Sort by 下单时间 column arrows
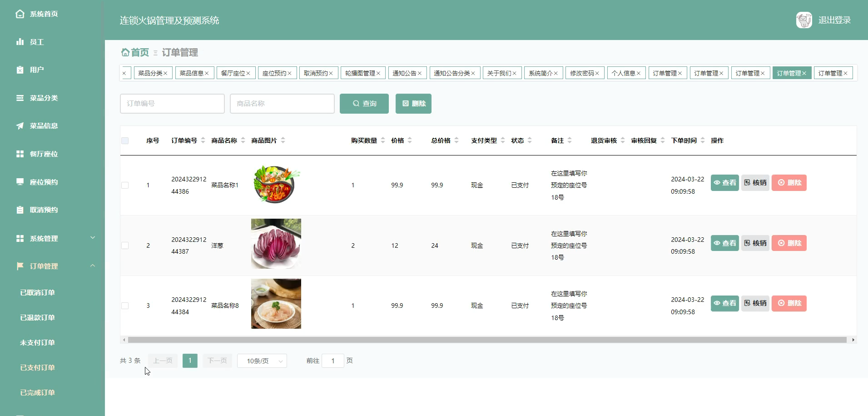 coord(703,140)
